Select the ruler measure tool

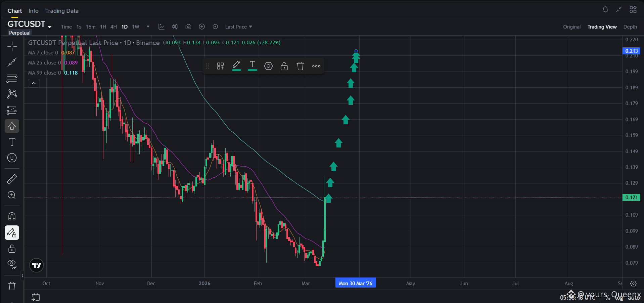pos(12,179)
